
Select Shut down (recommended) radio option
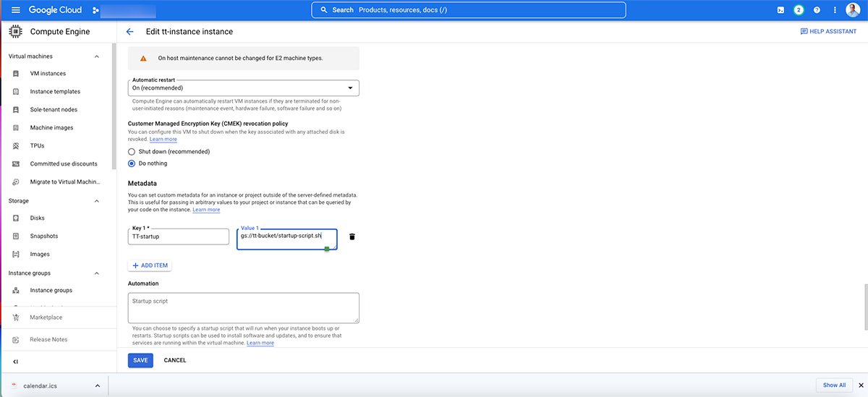click(x=132, y=152)
